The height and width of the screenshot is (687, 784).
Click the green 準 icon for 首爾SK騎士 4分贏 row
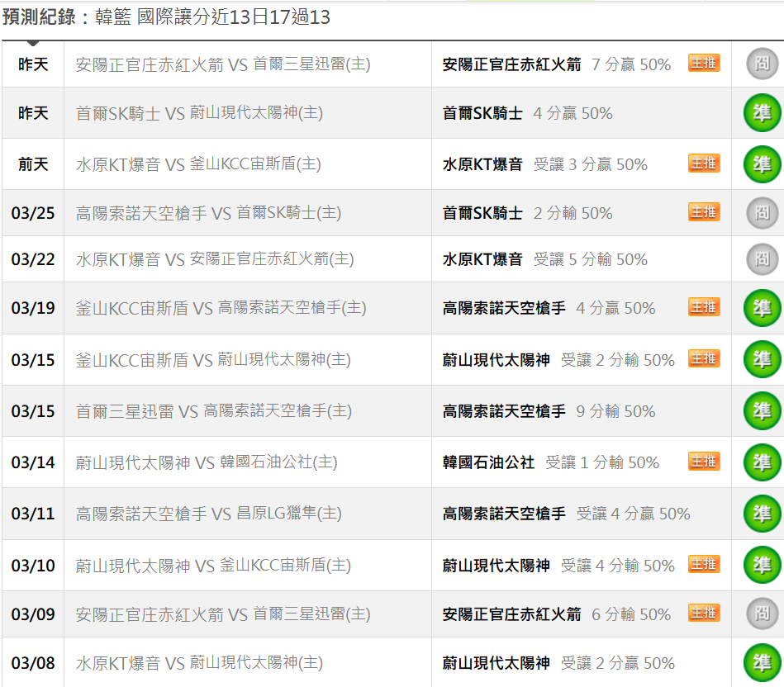pos(762,113)
